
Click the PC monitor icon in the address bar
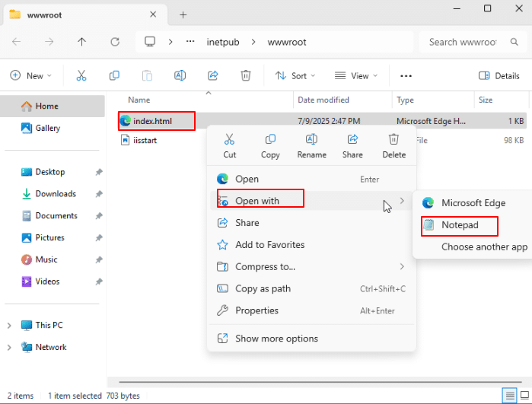click(150, 42)
